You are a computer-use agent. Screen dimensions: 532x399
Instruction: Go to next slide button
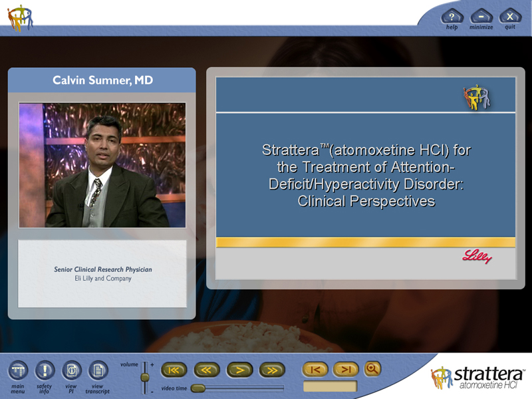pyautogui.click(x=346, y=370)
